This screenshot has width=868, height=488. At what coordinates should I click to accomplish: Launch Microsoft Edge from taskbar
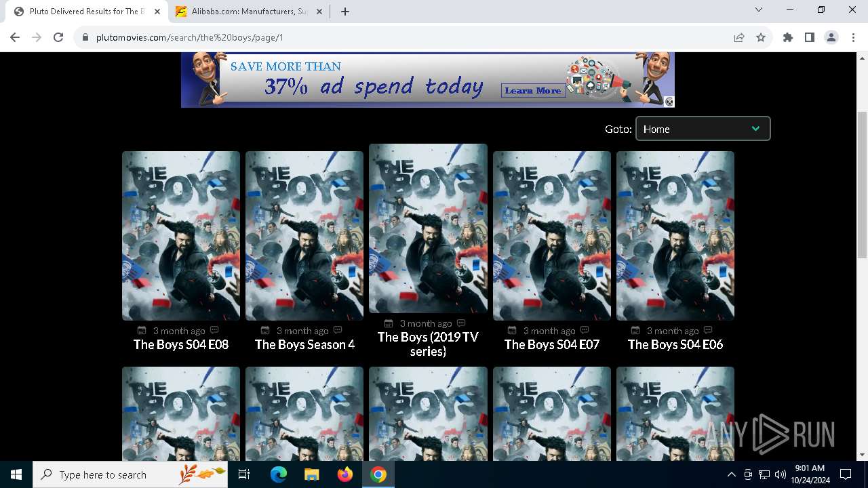click(x=279, y=474)
